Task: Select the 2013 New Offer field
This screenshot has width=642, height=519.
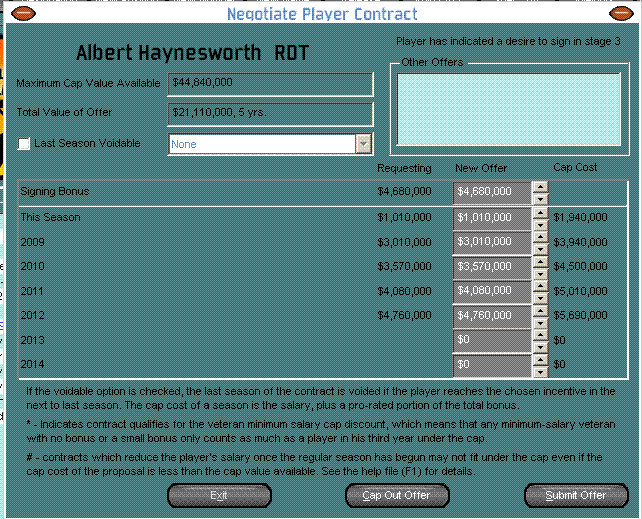Action: pos(492,341)
